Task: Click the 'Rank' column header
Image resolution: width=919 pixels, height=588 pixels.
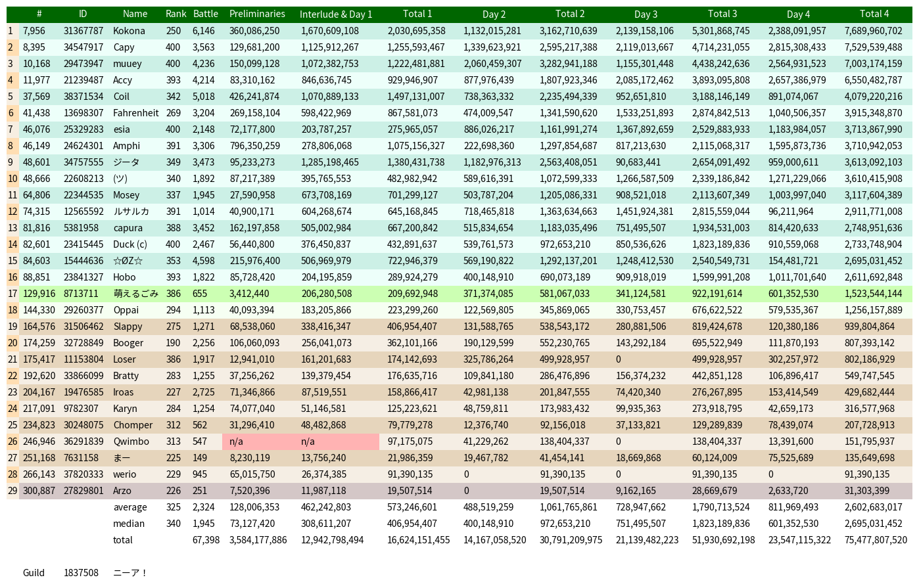Action: point(176,14)
